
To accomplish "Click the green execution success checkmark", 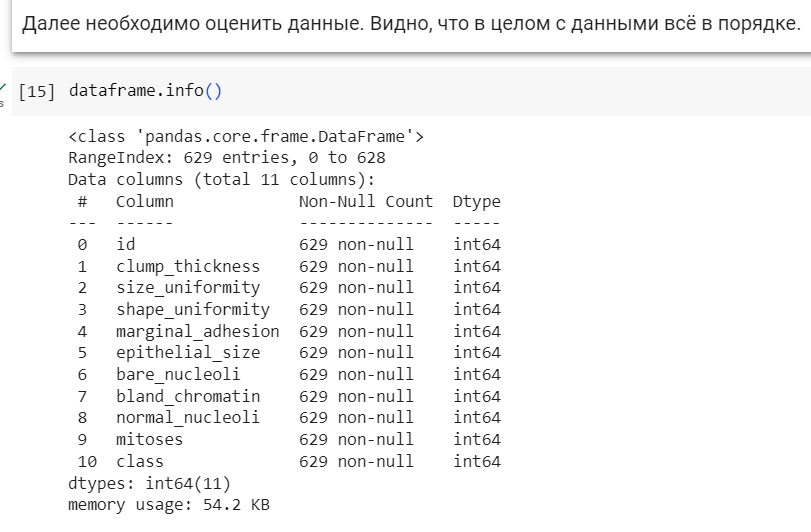I will tap(4, 86).
